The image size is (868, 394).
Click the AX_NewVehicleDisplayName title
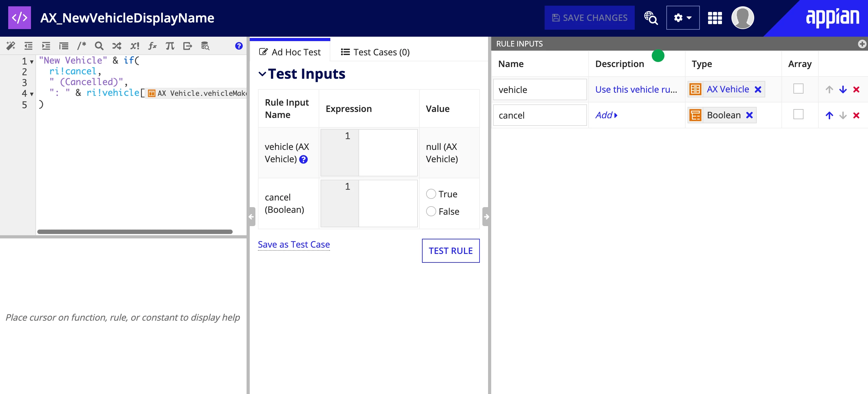(127, 18)
